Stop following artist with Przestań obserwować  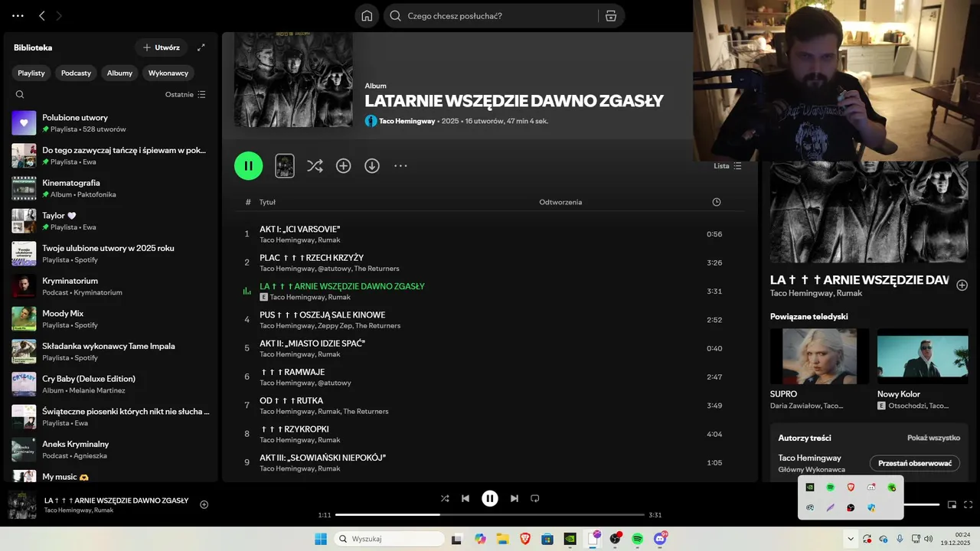tap(914, 463)
